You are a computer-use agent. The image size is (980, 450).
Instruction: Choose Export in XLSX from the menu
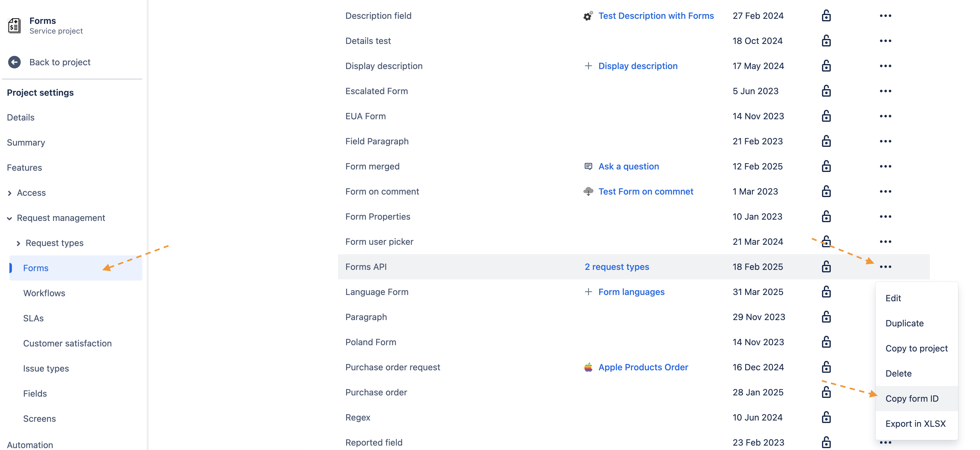[x=915, y=424]
